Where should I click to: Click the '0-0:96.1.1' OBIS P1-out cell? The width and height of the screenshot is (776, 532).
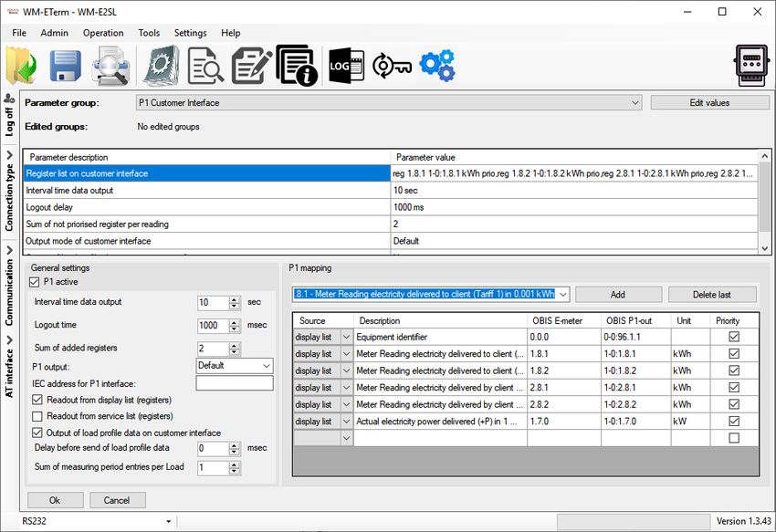pos(636,337)
